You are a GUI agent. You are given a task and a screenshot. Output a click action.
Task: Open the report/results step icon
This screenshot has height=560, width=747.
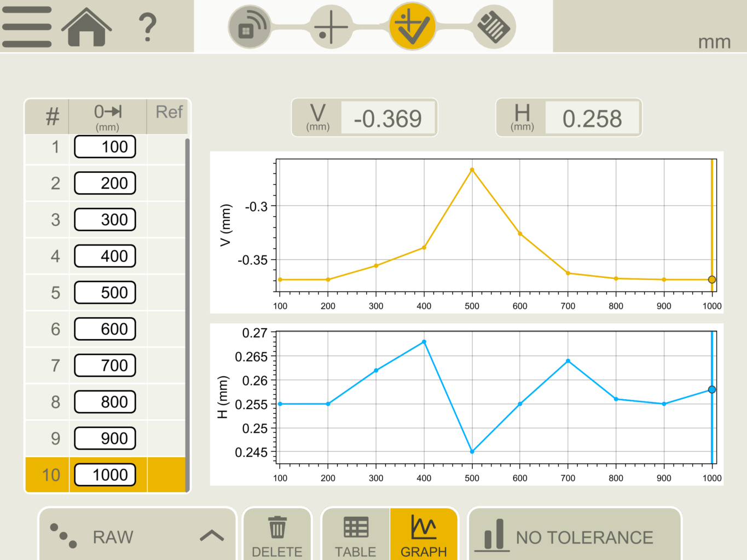coord(493,26)
